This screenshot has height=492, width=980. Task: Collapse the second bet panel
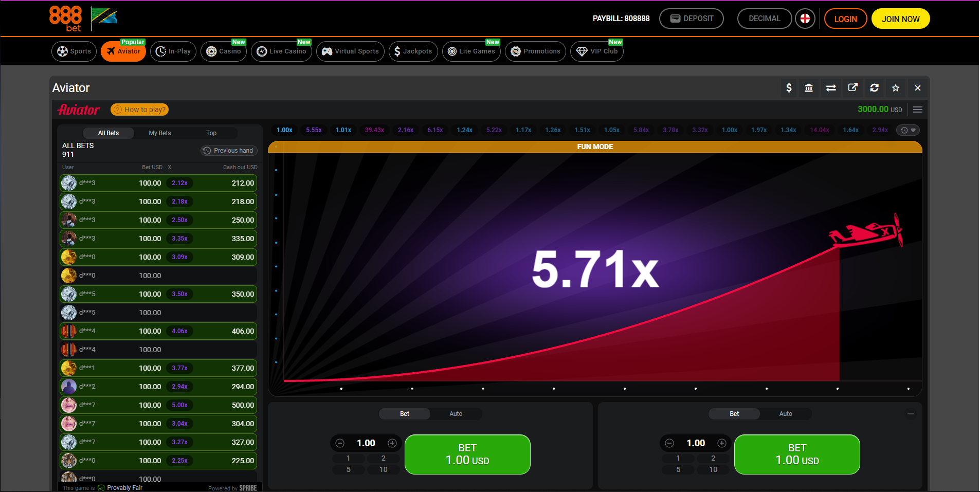click(911, 414)
